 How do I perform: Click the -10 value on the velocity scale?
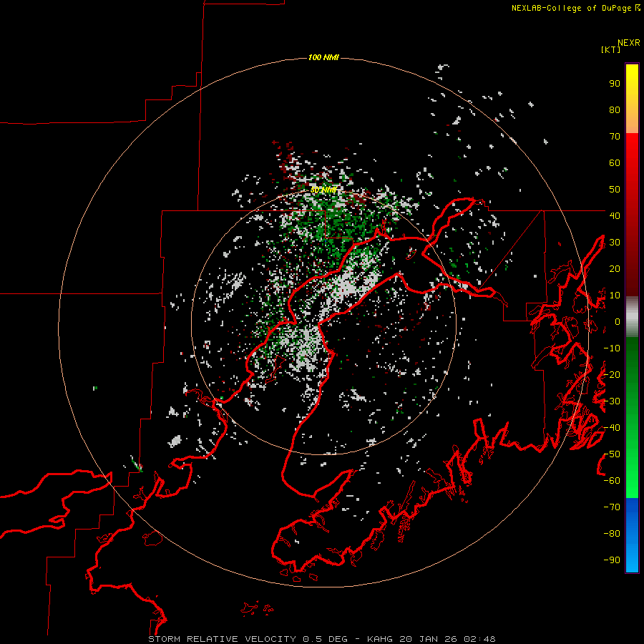(612, 348)
